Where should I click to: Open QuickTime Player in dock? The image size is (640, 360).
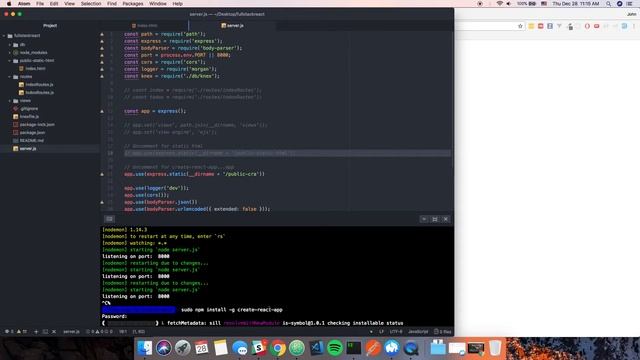411,348
